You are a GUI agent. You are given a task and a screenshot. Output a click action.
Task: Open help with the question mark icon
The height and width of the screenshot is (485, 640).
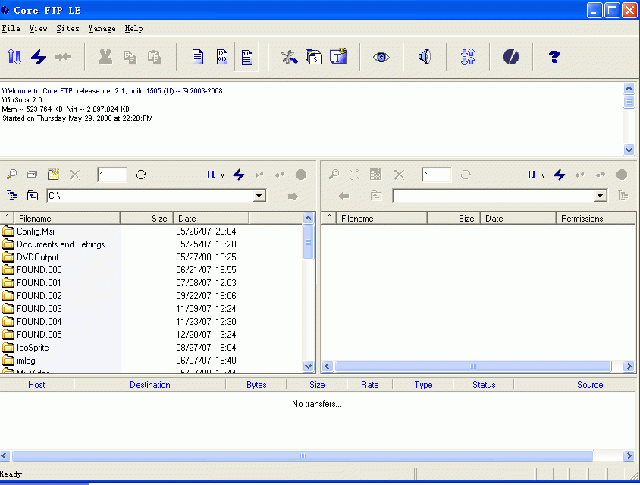click(x=554, y=57)
